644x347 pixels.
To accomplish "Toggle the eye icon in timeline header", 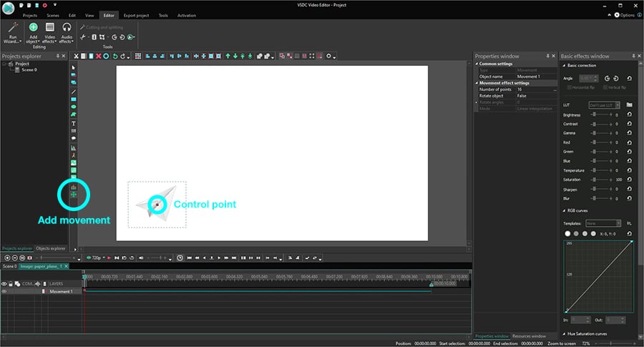I will (4, 284).
